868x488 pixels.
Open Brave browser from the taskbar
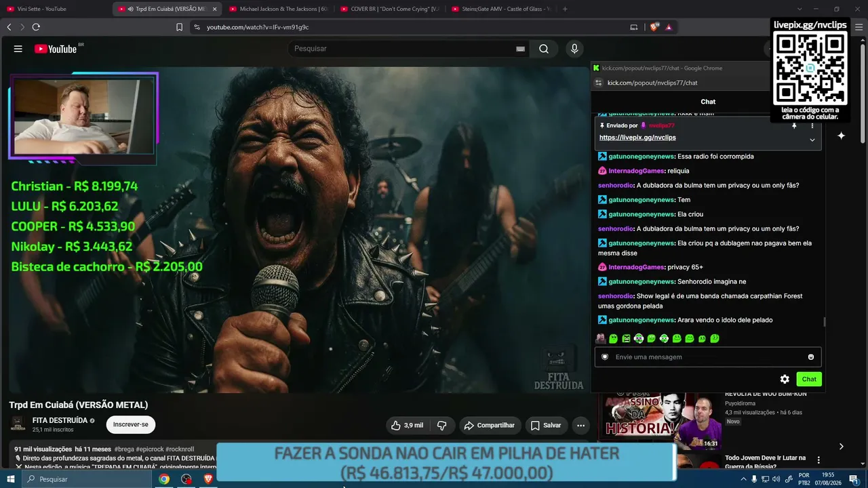coord(208,479)
